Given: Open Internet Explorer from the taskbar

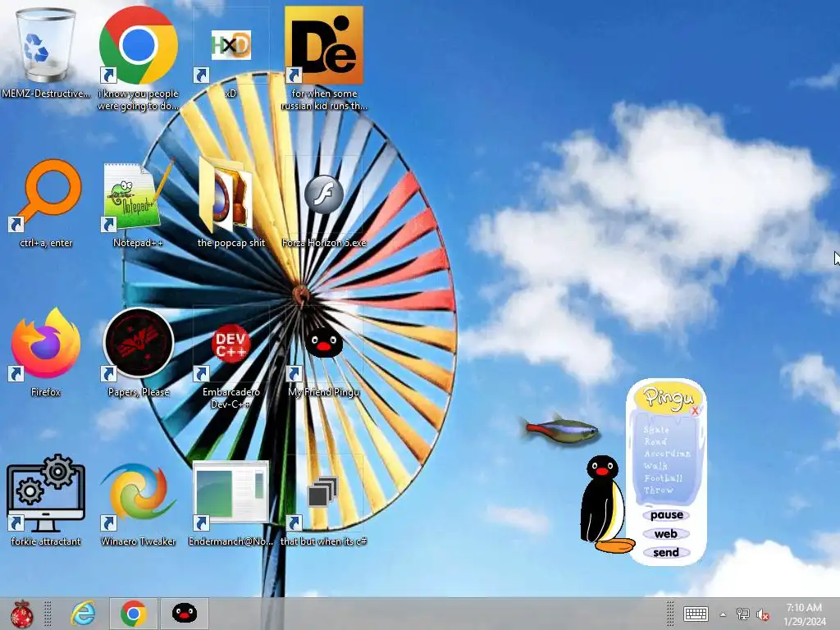Looking at the screenshot, I should (83, 614).
